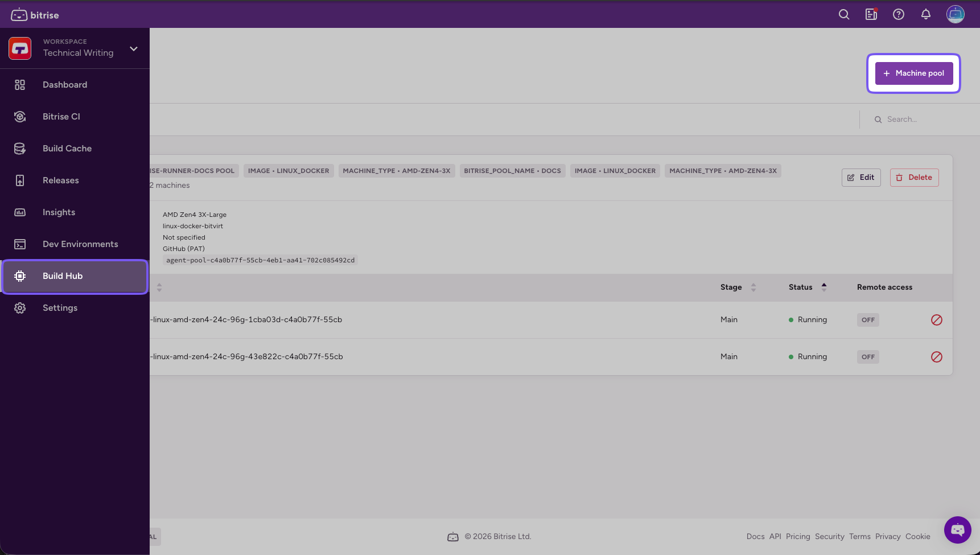Click the search field magnifier icon
Image resolution: width=980 pixels, height=555 pixels.
tap(878, 120)
